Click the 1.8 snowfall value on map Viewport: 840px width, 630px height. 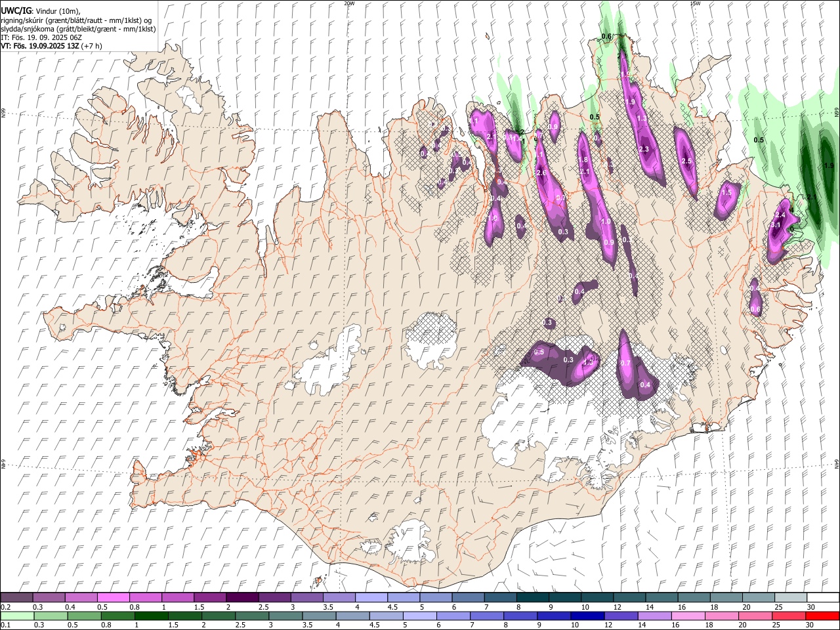tap(583, 159)
